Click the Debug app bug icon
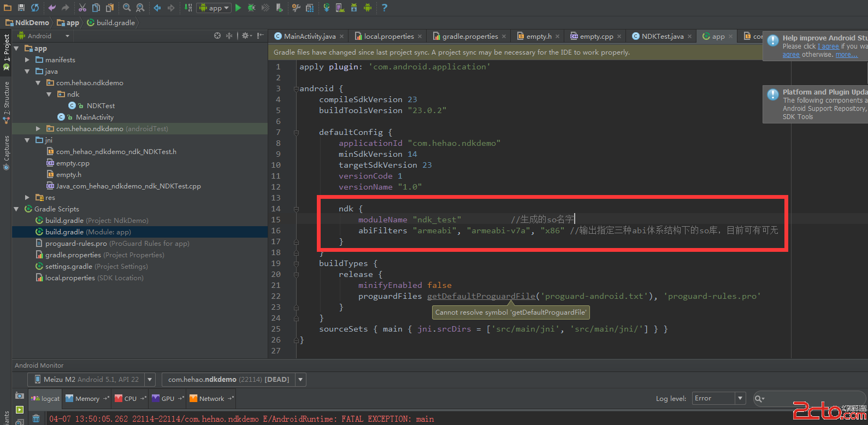This screenshot has height=425, width=868. click(x=251, y=8)
